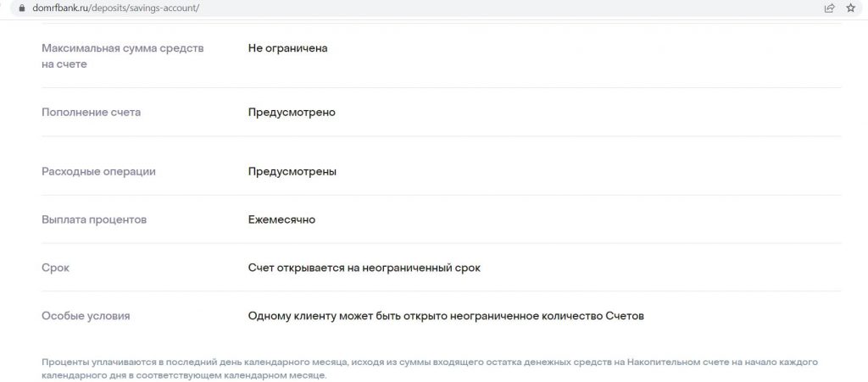Screen dimensions: 868x382
Task: Click 'Одному клиенту может быть открыто' text
Action: [348, 316]
